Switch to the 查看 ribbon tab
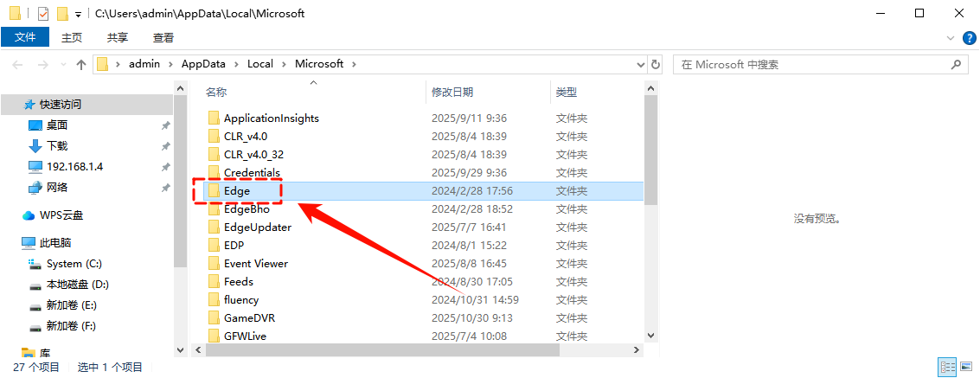 click(163, 37)
